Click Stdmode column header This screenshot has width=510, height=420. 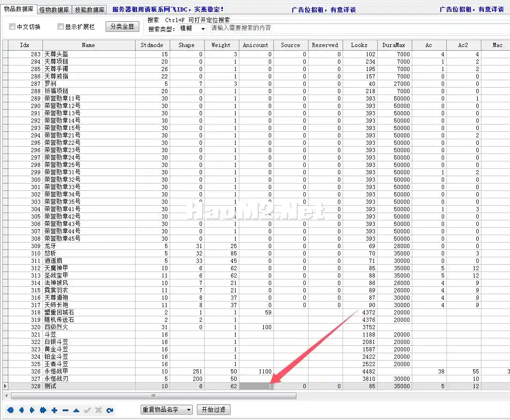(153, 45)
